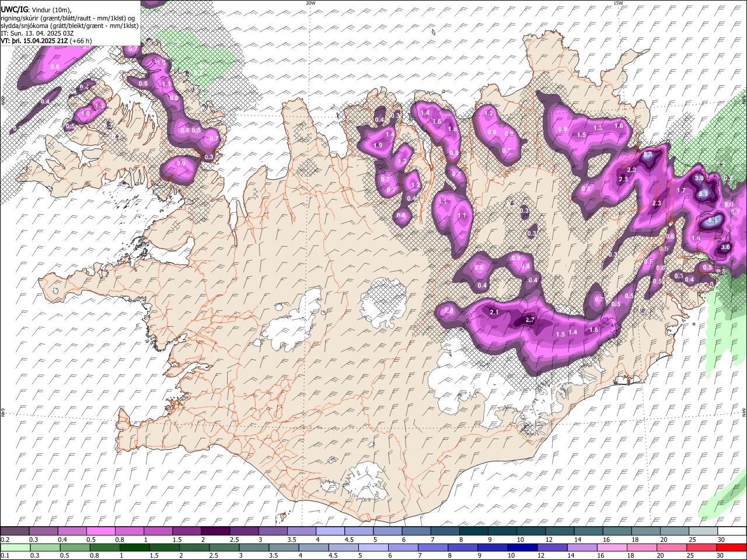Select top-row pink swatch between 0.5 and 0.8
This screenshot has height=560, width=747.
pos(101,531)
